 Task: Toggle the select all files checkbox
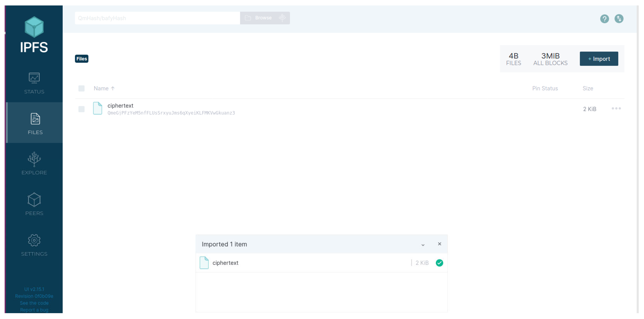coord(81,88)
